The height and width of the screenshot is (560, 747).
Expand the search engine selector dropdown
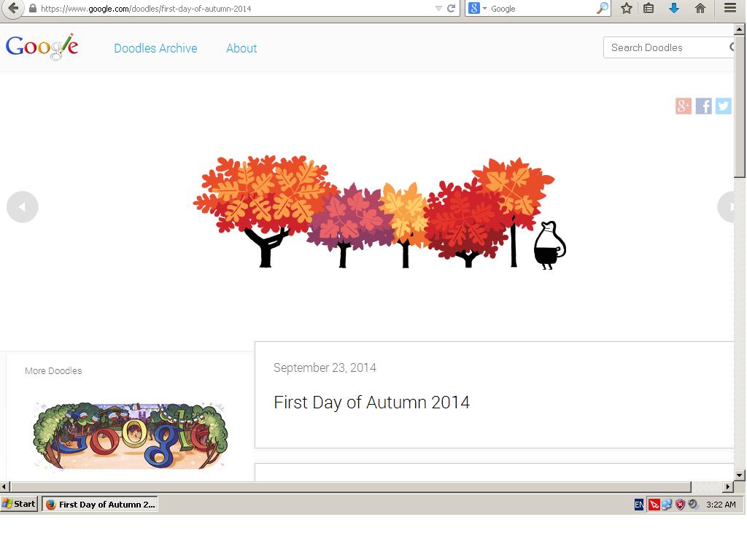[x=478, y=8]
